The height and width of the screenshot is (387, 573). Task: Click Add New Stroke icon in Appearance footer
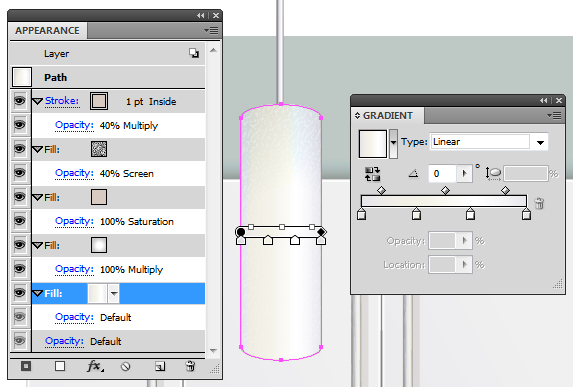click(x=26, y=366)
